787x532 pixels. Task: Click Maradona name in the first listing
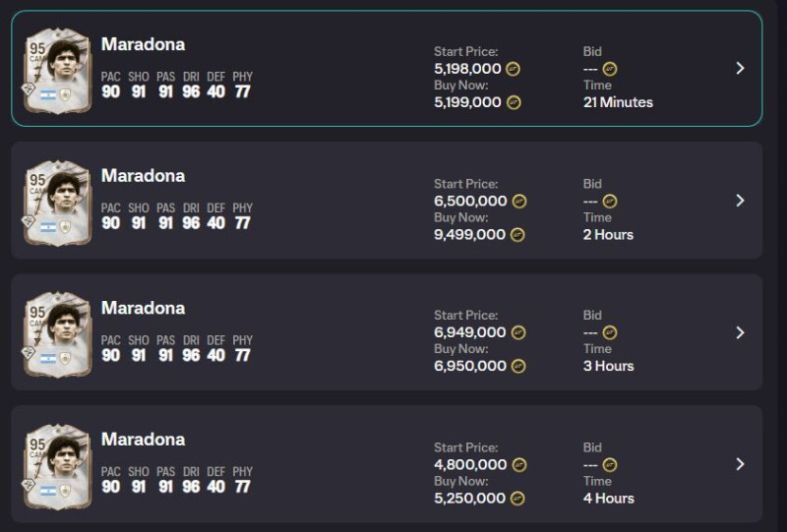(143, 44)
